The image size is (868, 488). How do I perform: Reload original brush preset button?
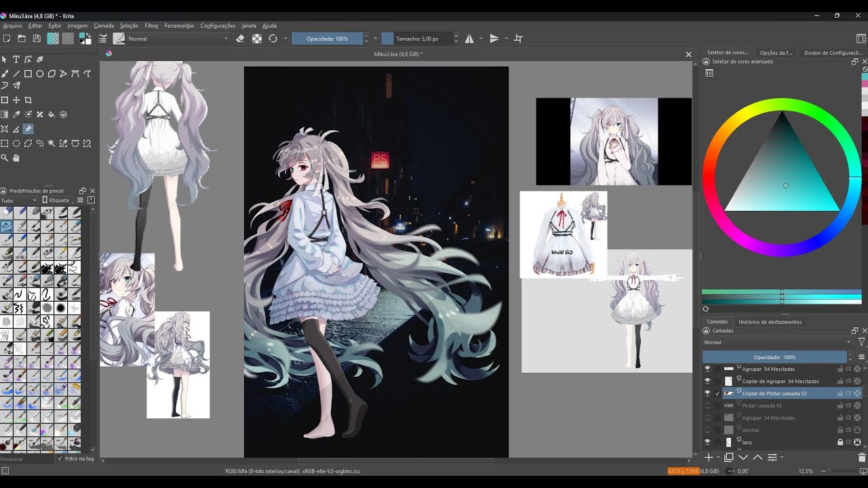tap(273, 39)
